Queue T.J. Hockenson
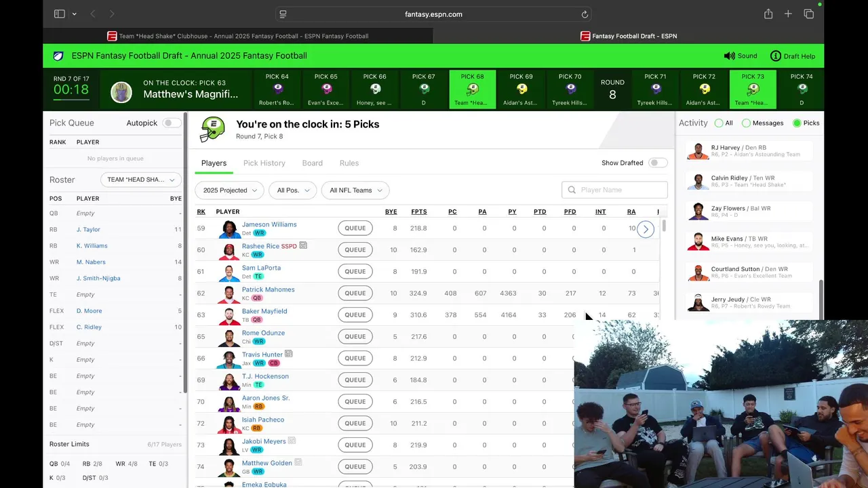 click(355, 380)
